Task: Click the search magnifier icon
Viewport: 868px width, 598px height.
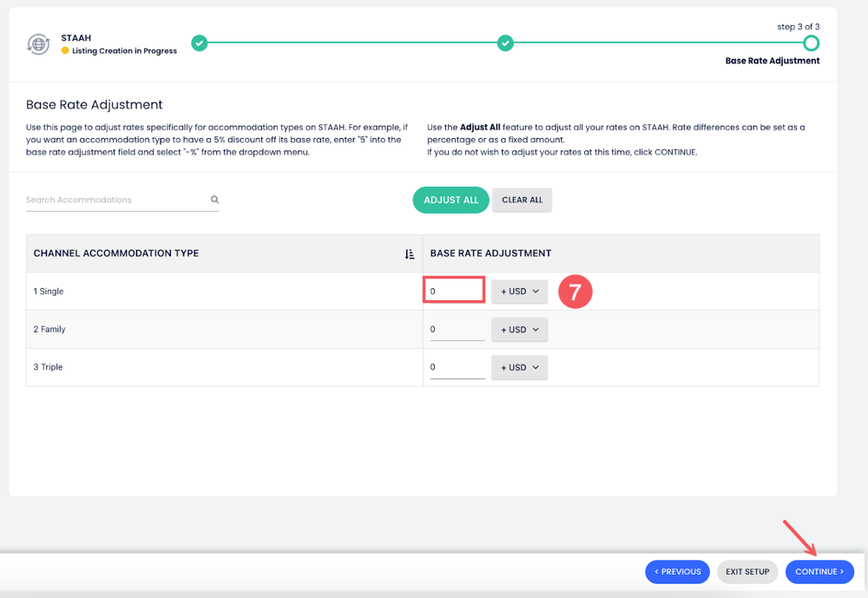Action: pos(214,200)
